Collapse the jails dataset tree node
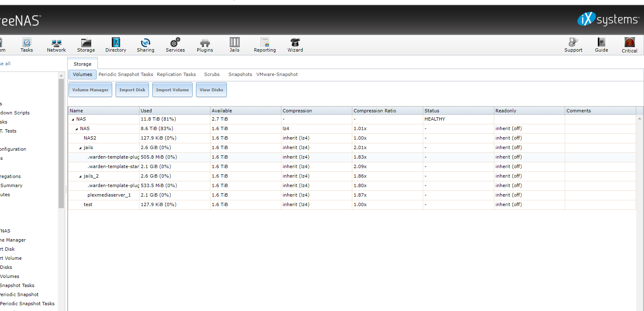 [x=80, y=148]
